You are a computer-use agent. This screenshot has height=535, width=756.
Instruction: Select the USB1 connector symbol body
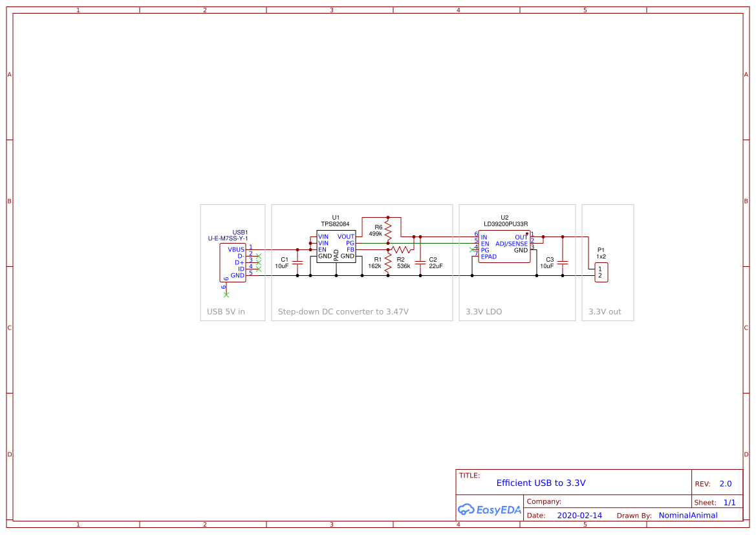tap(232, 262)
